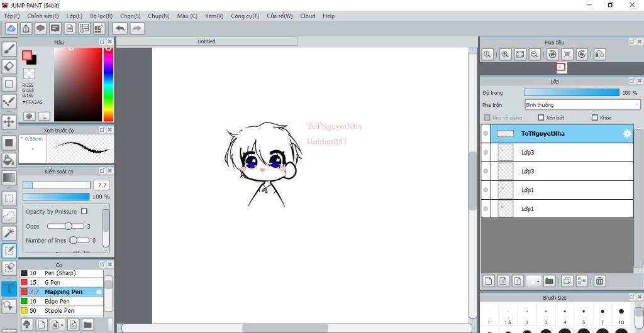Image resolution: width=644 pixels, height=333 pixels.
Task: Enable the Xén bớt clipping checkbox
Action: coord(541,117)
